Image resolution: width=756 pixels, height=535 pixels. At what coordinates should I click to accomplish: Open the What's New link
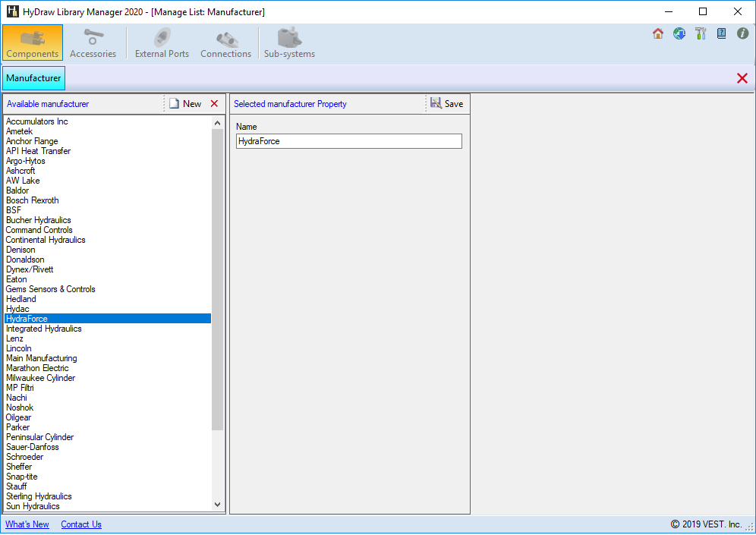point(27,524)
